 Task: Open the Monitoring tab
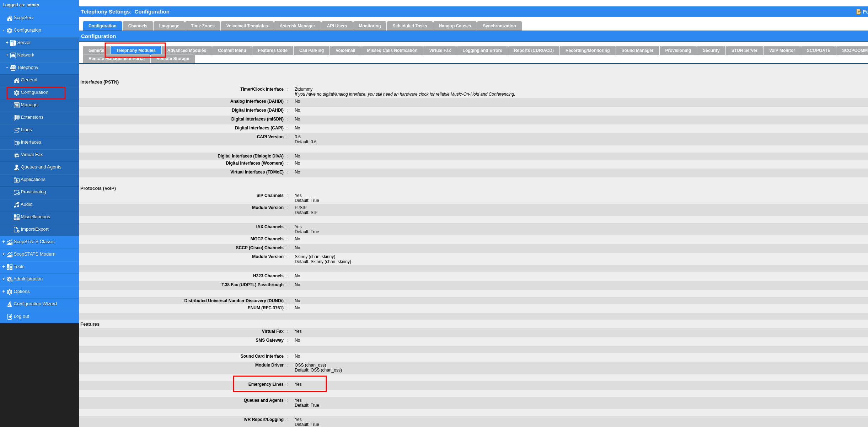[x=370, y=26]
